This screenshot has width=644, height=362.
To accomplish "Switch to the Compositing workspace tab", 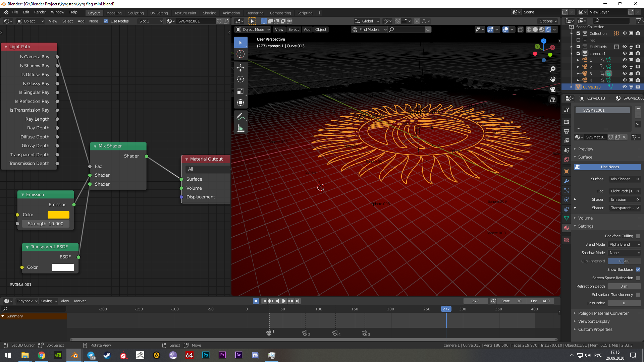I will tap(280, 13).
